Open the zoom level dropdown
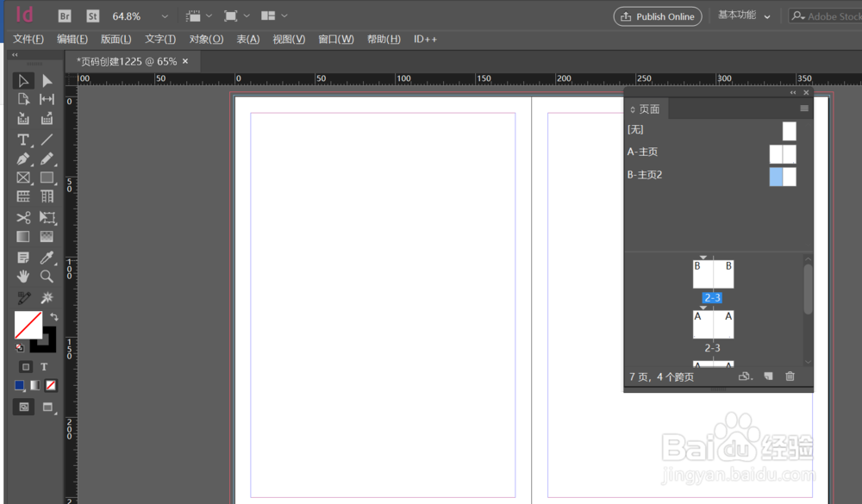862x504 pixels. [165, 16]
